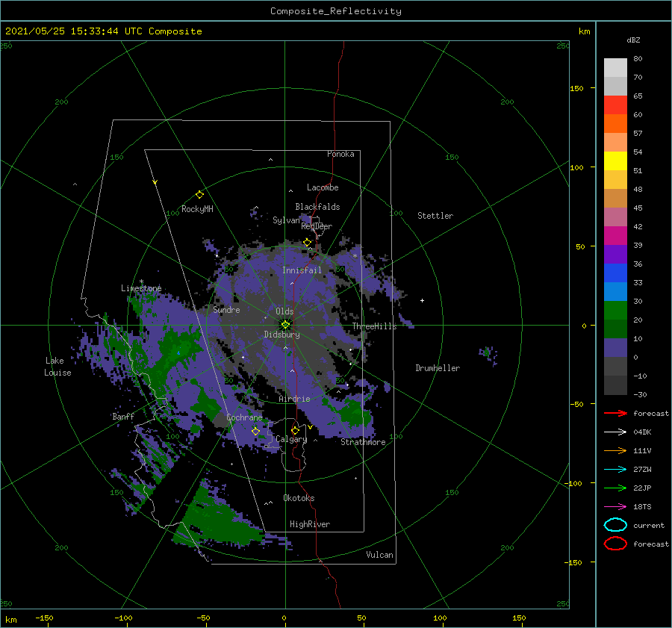Click the magenta swatch above 39 label
Screen dimensions: 672x628
coord(615,235)
